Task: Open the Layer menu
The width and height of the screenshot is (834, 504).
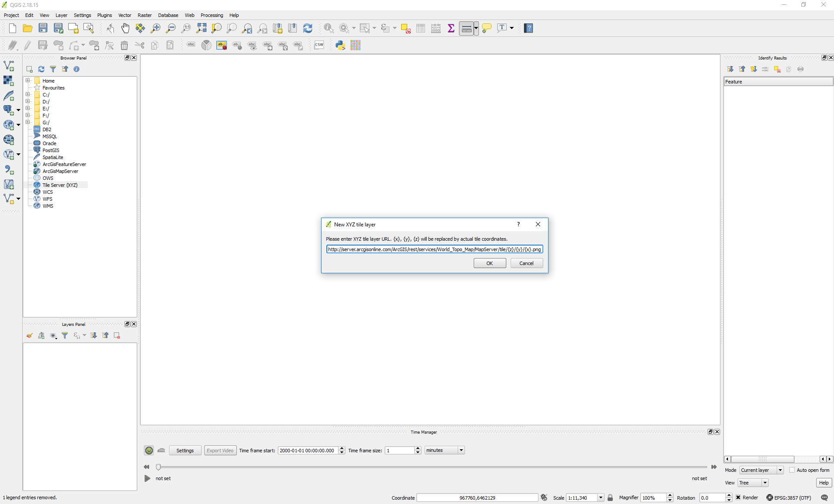Action: (61, 15)
